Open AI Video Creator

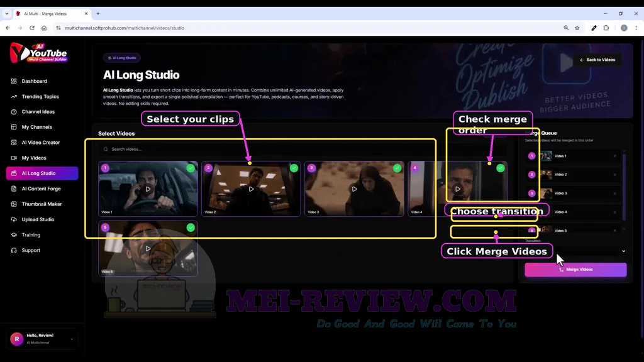(x=42, y=143)
